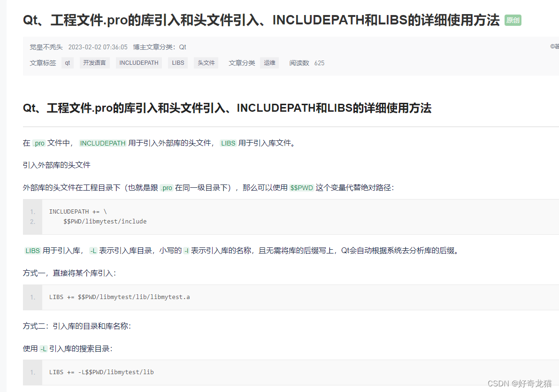Click inline $$PWD code highlight

(302, 188)
